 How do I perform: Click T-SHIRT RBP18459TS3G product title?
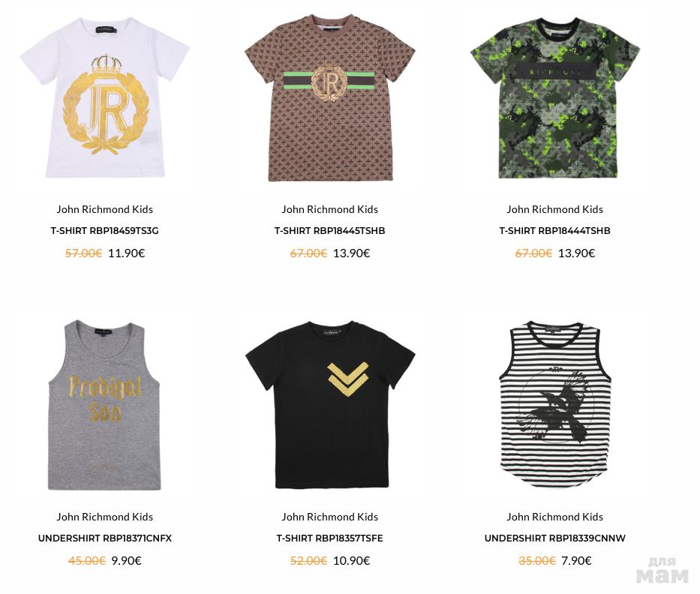tap(104, 231)
